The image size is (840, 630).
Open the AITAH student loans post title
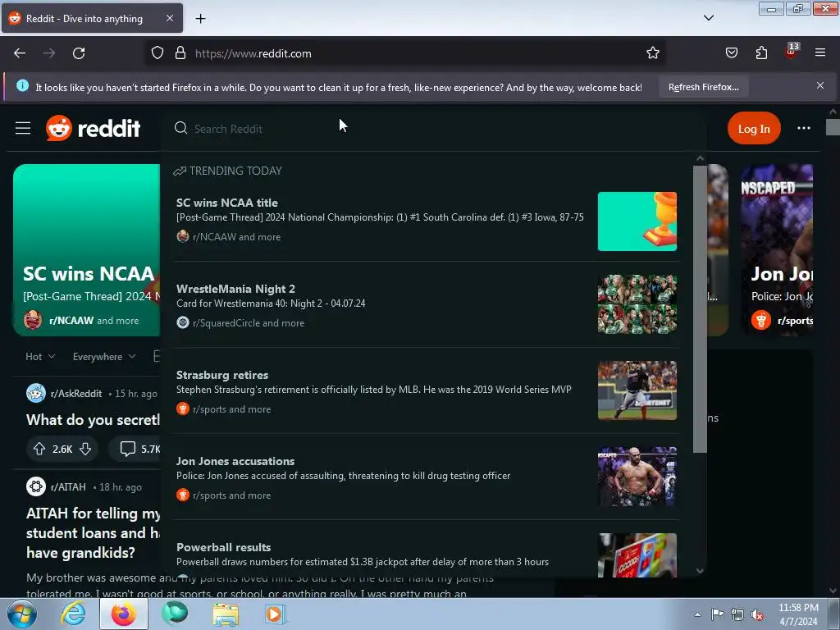94,533
